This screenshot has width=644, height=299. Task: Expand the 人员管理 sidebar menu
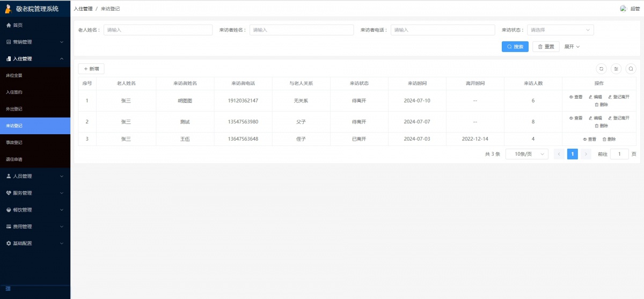pos(35,176)
